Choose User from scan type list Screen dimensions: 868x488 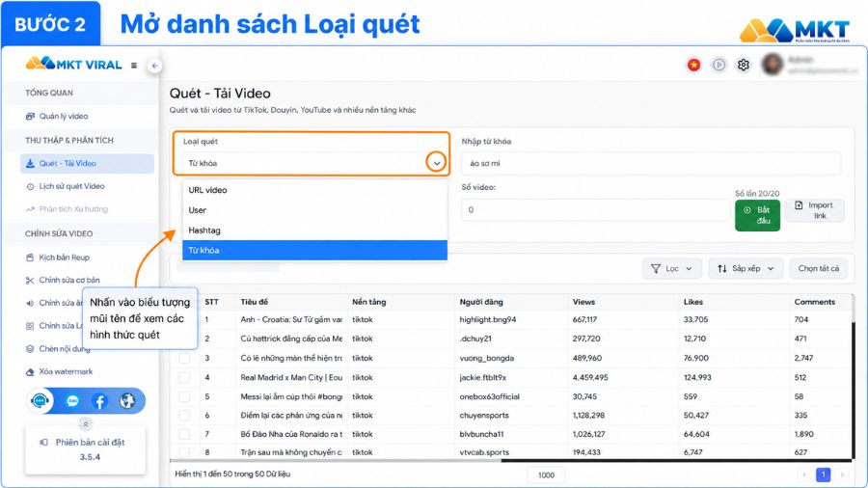pyautogui.click(x=314, y=210)
